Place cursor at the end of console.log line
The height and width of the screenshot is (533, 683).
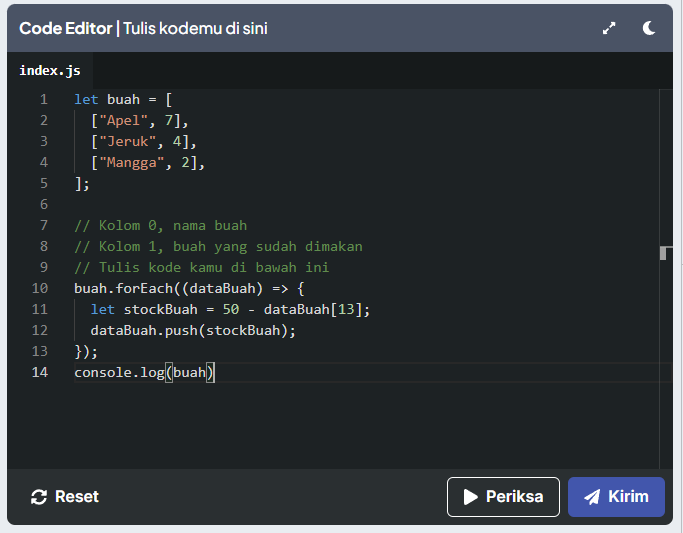(217, 372)
